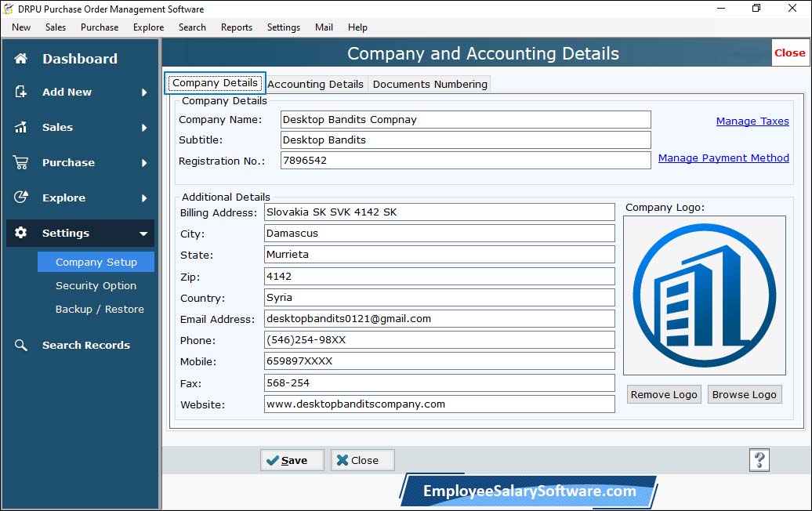Viewport: 812px width, 511px height.
Task: Switch to the Documents Numbering tab
Action: tap(430, 85)
